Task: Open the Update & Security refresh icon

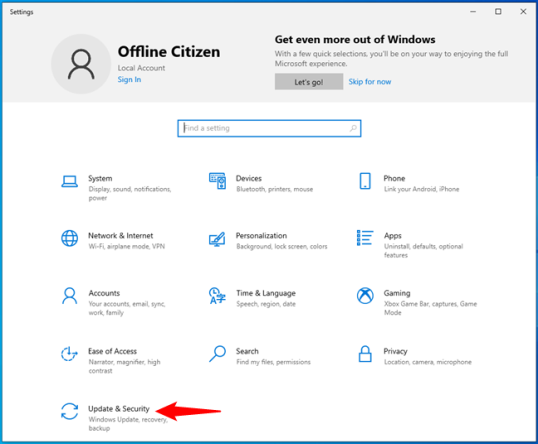Action: [69, 411]
